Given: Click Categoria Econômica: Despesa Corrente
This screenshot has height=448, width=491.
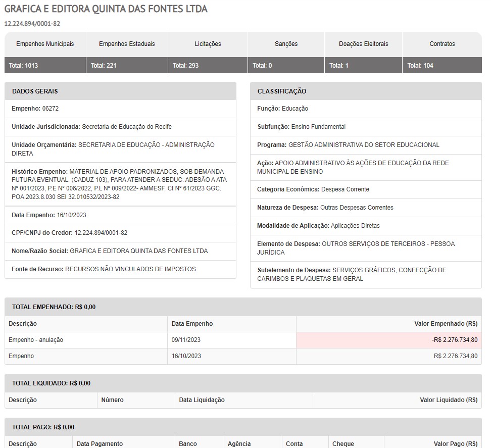Looking at the screenshot, I should 366,189.
